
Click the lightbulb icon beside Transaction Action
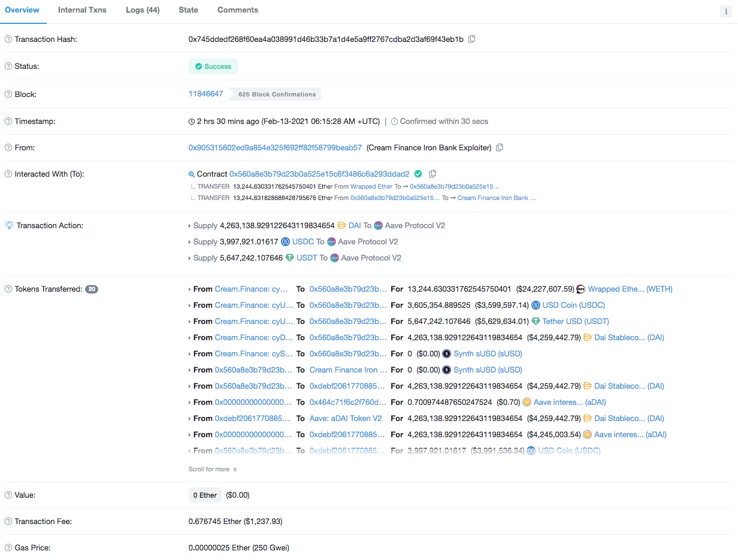(x=9, y=226)
